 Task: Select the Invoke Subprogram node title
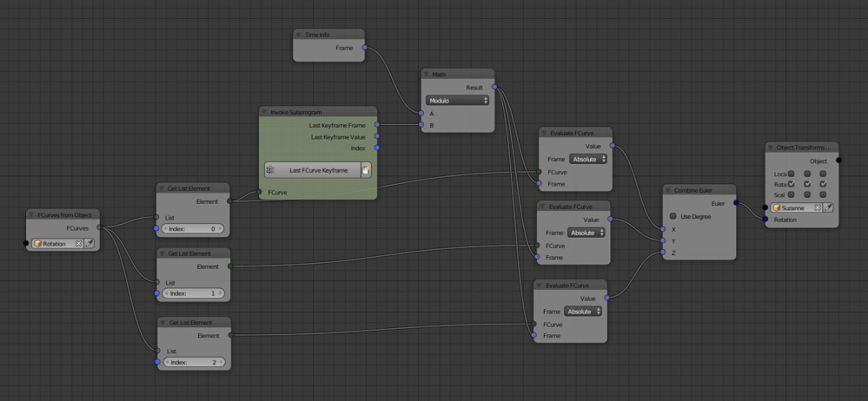tap(297, 112)
